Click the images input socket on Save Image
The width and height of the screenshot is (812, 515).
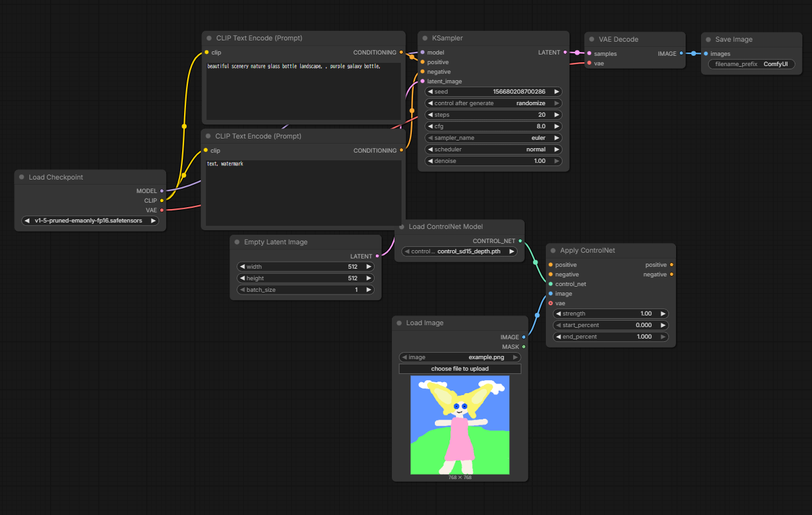click(x=706, y=54)
